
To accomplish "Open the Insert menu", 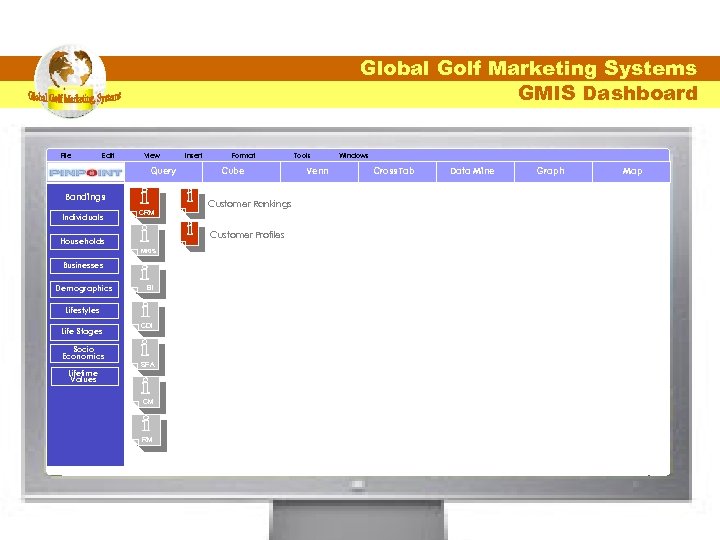I will [193, 156].
